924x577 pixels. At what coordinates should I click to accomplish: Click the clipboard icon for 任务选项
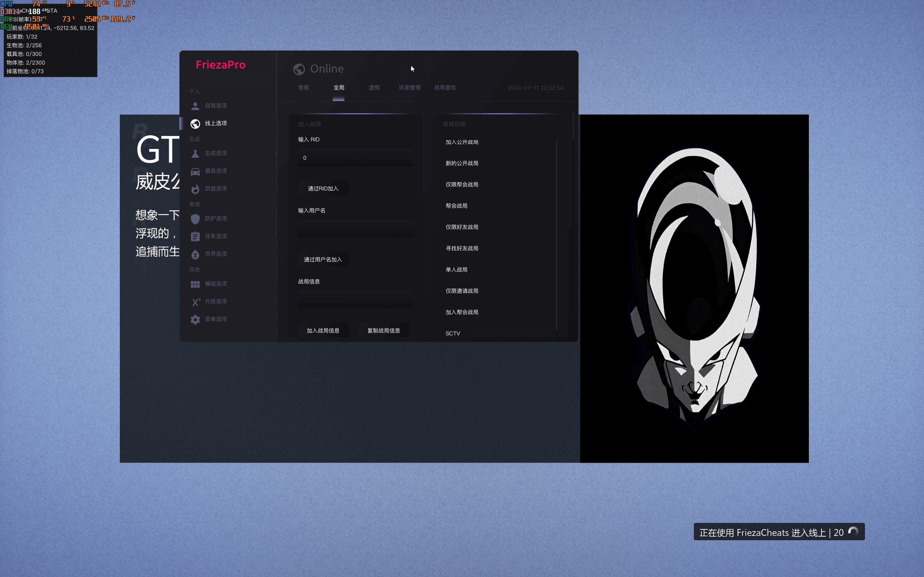[195, 237]
